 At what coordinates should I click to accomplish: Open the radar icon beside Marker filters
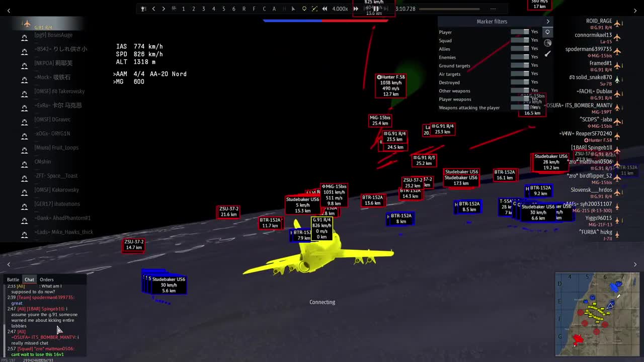tap(548, 43)
